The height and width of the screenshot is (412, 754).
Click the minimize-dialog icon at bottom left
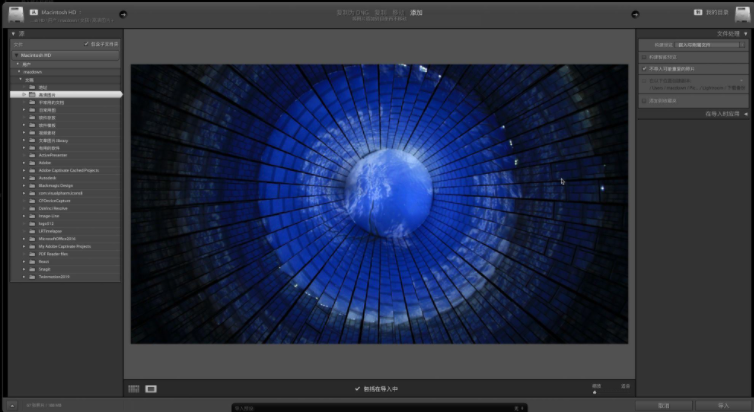[11, 405]
